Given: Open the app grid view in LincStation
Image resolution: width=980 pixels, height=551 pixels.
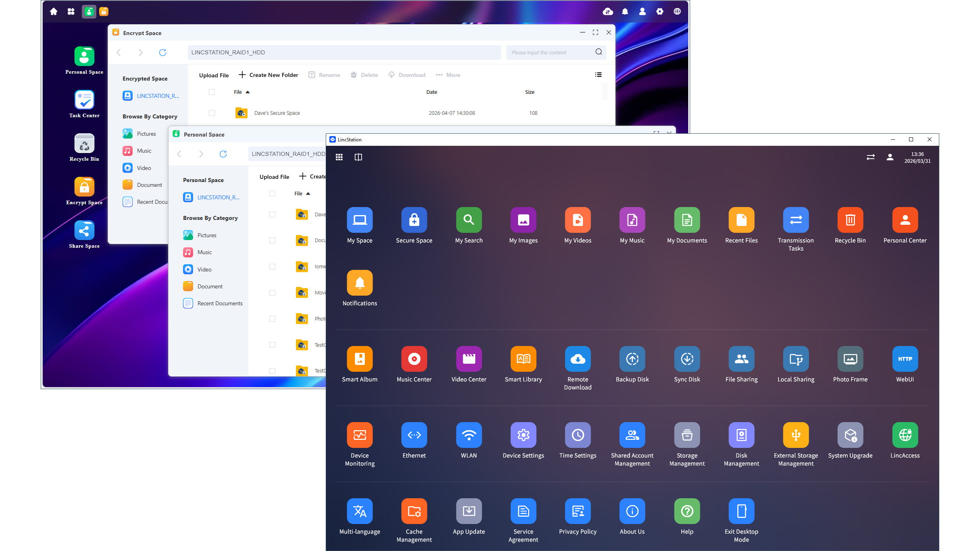Looking at the screenshot, I should point(339,157).
